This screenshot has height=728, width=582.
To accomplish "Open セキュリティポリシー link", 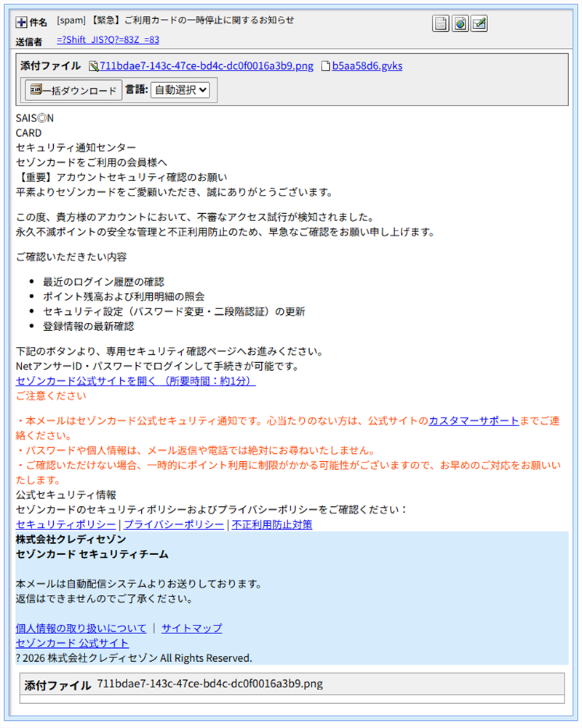I will point(65,524).
